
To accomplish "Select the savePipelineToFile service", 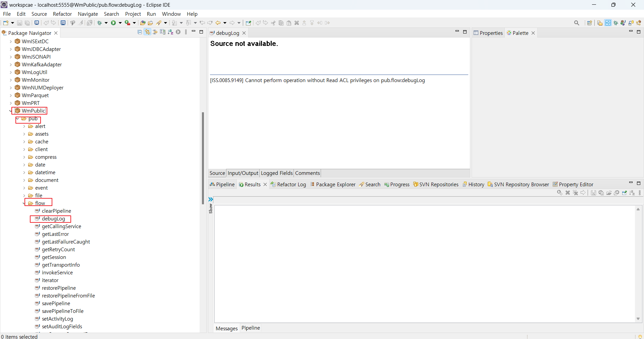I will click(x=62, y=311).
